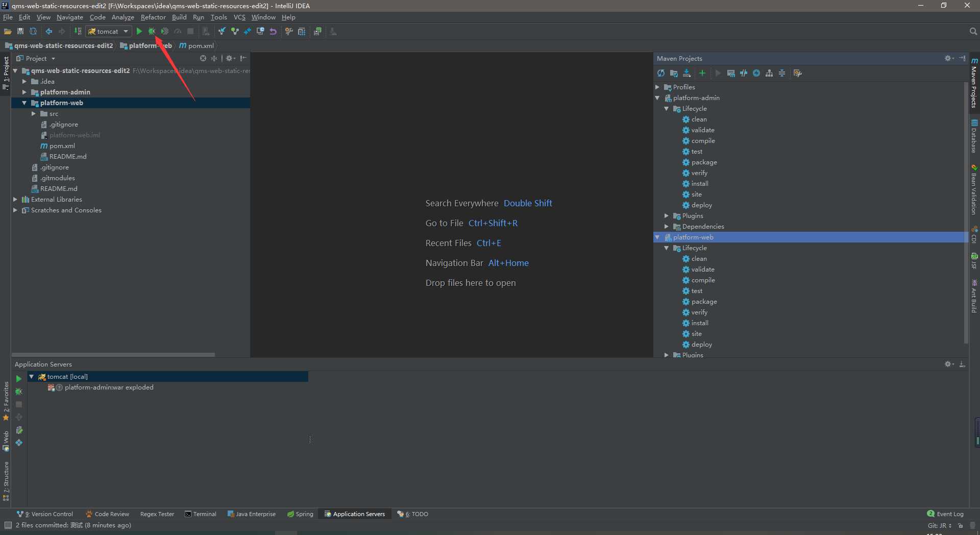This screenshot has width=980, height=535.
Task: Open the VCS menu
Action: point(239,17)
